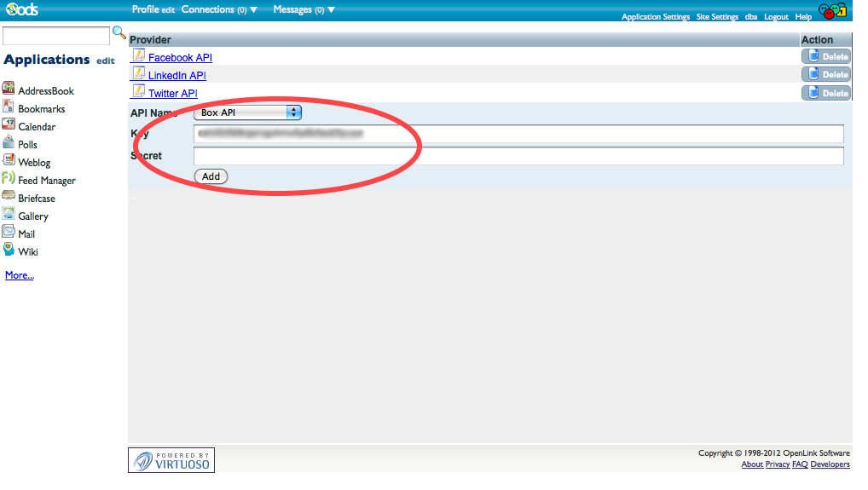Click the More... link in sidebar

[x=20, y=275]
